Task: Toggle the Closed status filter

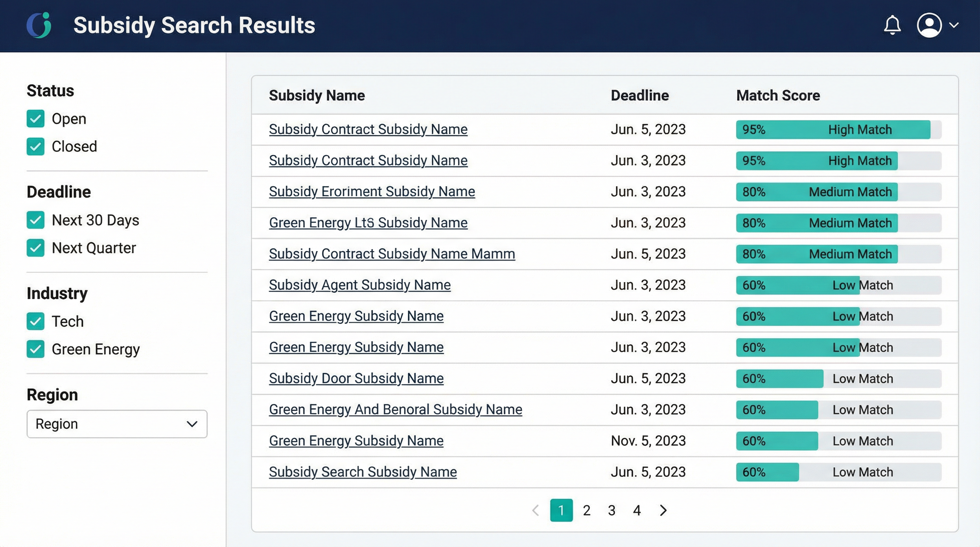Action: pos(35,146)
